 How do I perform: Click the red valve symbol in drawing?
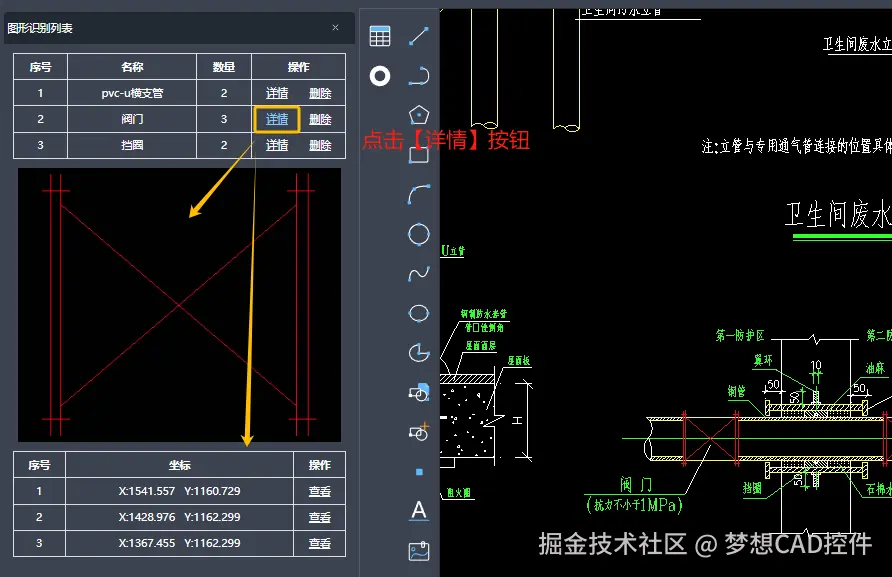point(710,438)
